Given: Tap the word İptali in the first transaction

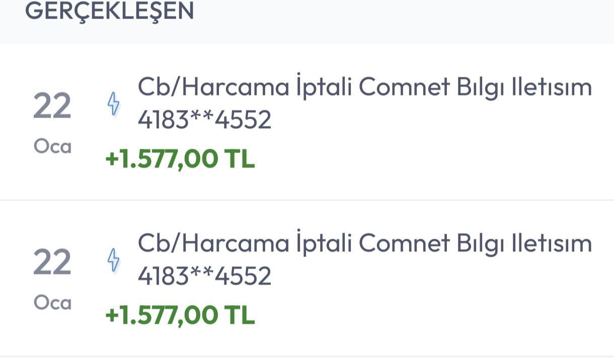Looking at the screenshot, I should (324, 88).
